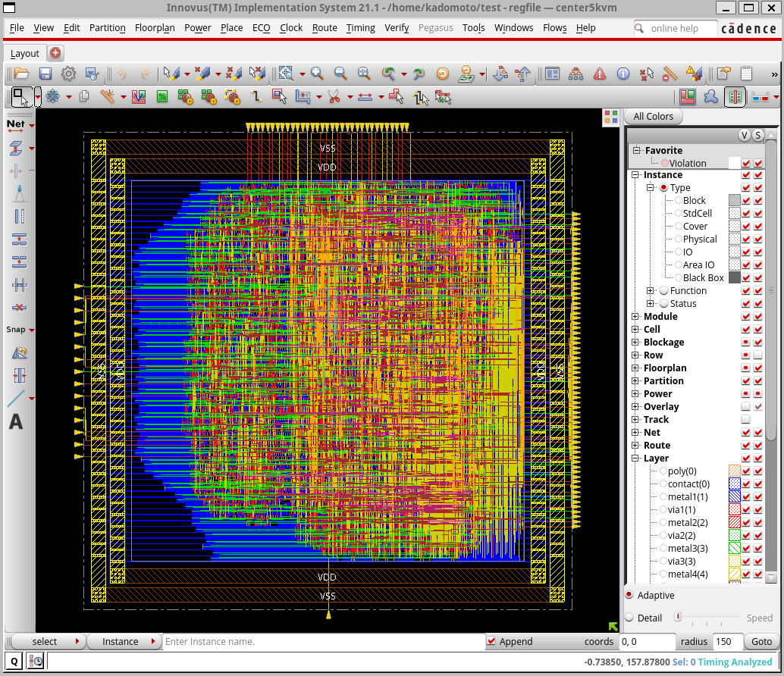Open the gear preferences icon
Image resolution: width=784 pixels, height=676 pixels.
click(x=68, y=74)
